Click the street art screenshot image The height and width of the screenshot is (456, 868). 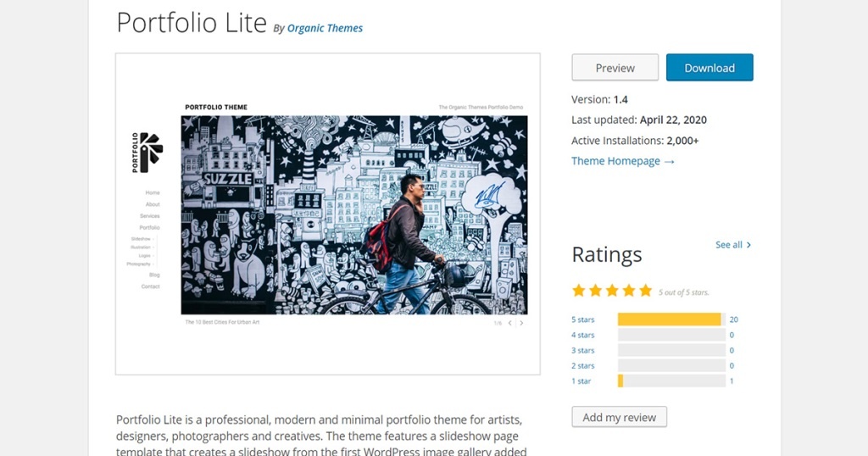(354, 215)
